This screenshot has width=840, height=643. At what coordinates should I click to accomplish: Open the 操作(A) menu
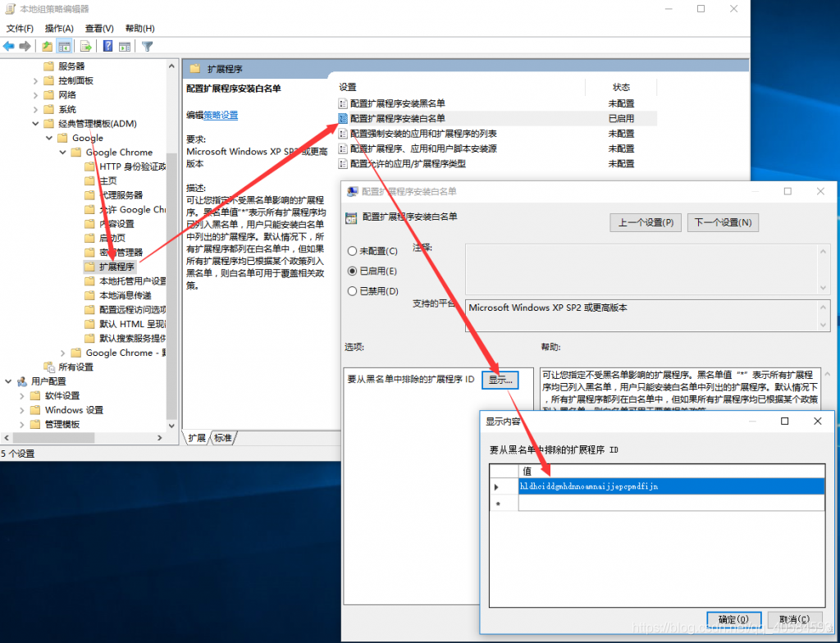click(x=59, y=29)
